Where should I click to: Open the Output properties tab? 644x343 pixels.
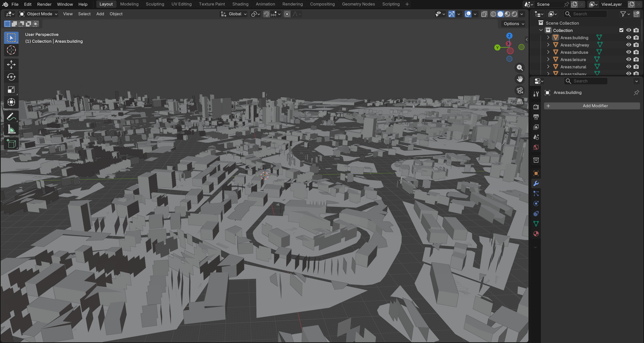(x=536, y=117)
